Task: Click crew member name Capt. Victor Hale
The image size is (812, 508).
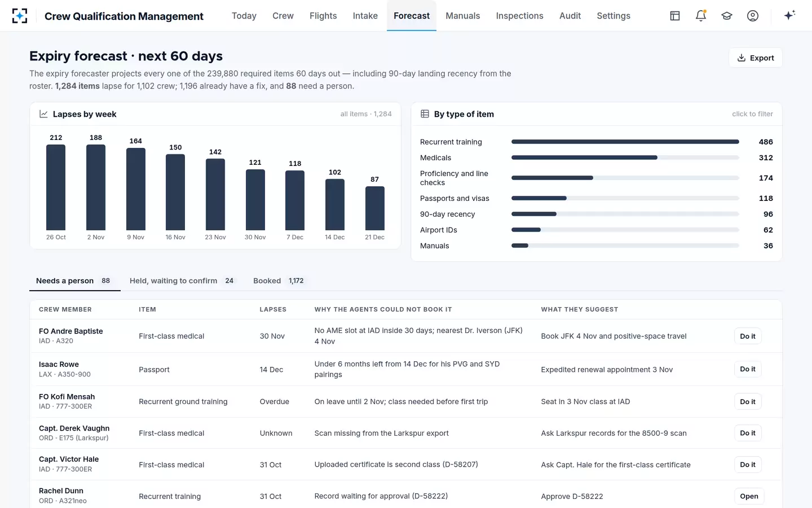Action: [69, 459]
